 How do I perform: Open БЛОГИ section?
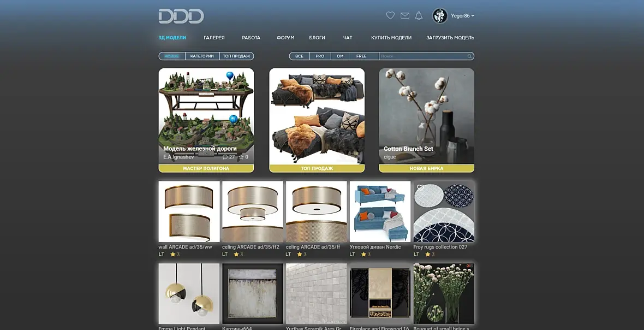coord(317,37)
